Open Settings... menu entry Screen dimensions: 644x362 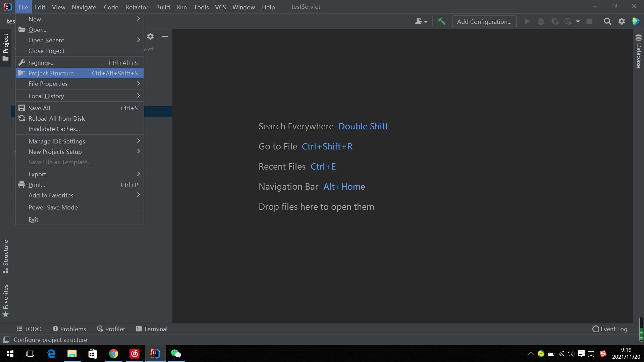pos(80,63)
